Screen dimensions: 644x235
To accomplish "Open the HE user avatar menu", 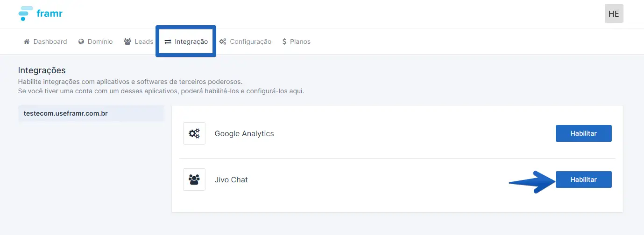I will point(614,14).
